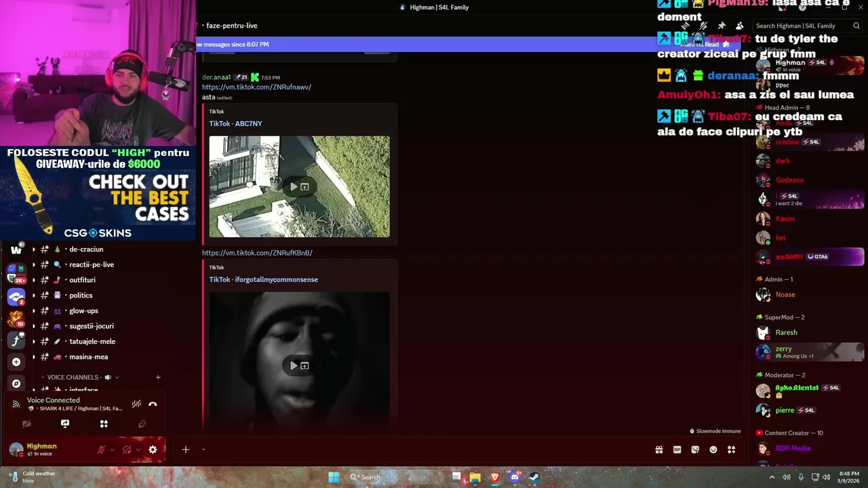Open sugestii-jocuri channel
The height and width of the screenshot is (488, 868).
(x=92, y=326)
